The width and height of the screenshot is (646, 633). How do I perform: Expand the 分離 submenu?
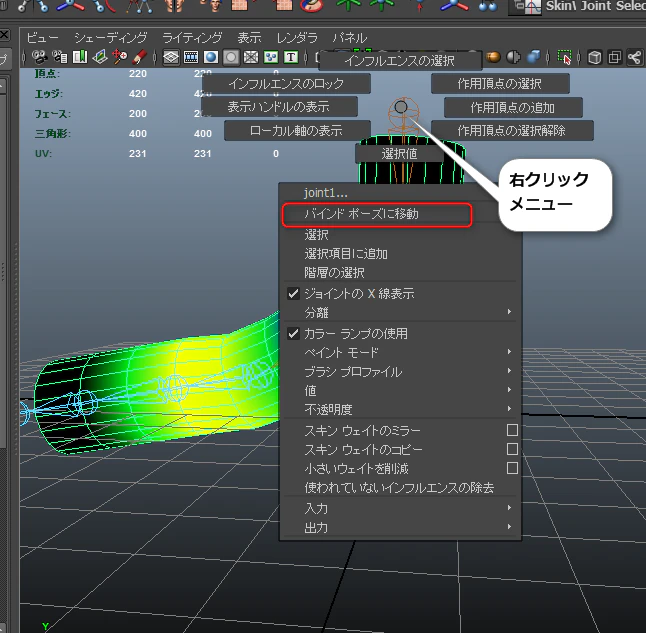click(398, 313)
